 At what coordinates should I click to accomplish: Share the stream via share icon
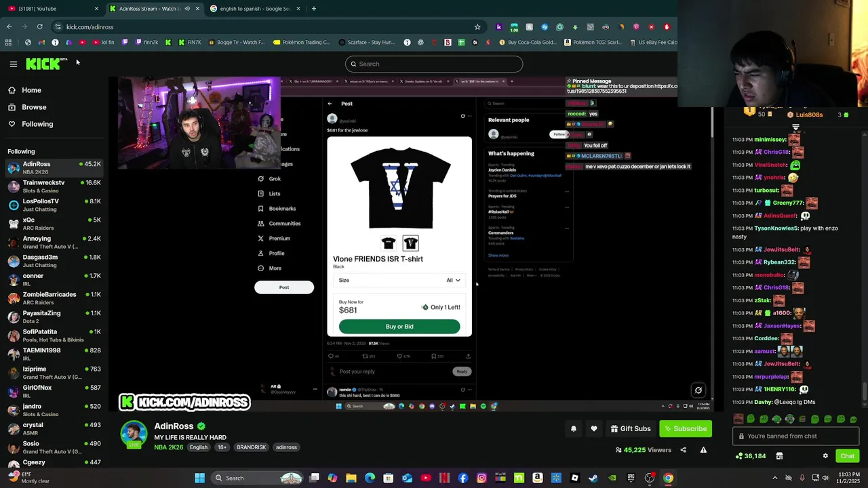coord(683,450)
